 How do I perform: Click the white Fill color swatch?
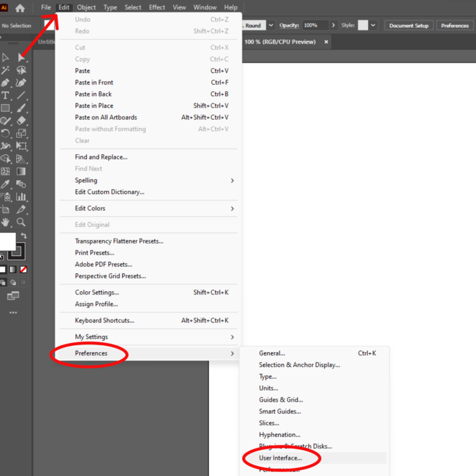click(7, 241)
